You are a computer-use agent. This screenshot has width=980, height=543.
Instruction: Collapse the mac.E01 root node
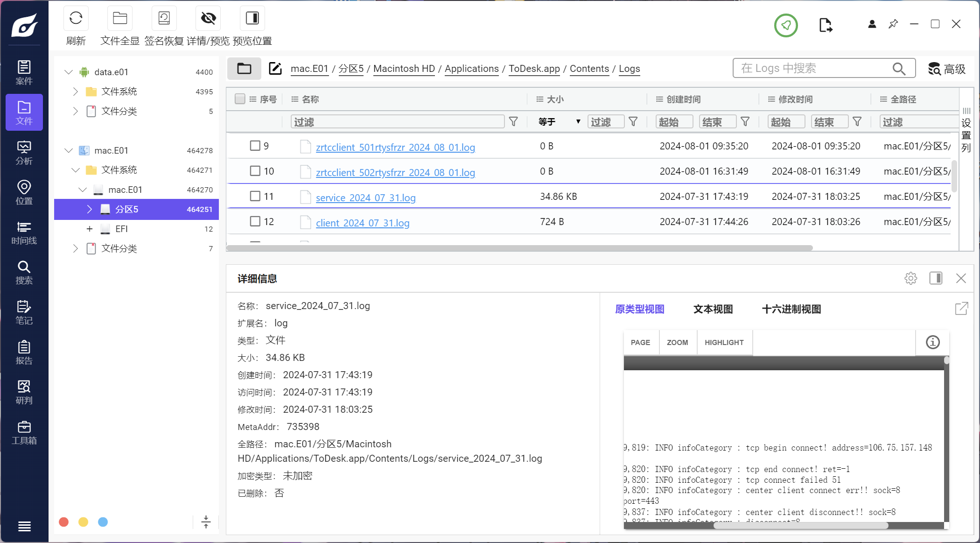[x=69, y=150]
